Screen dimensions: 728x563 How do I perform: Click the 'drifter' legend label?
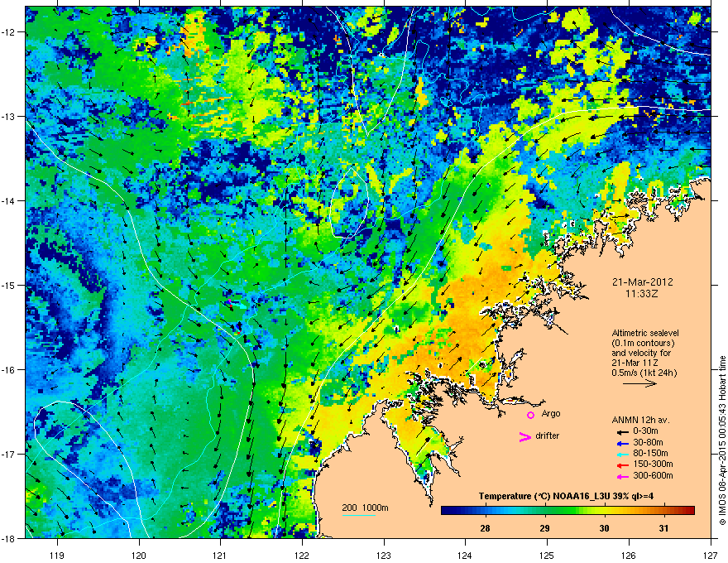click(x=548, y=435)
